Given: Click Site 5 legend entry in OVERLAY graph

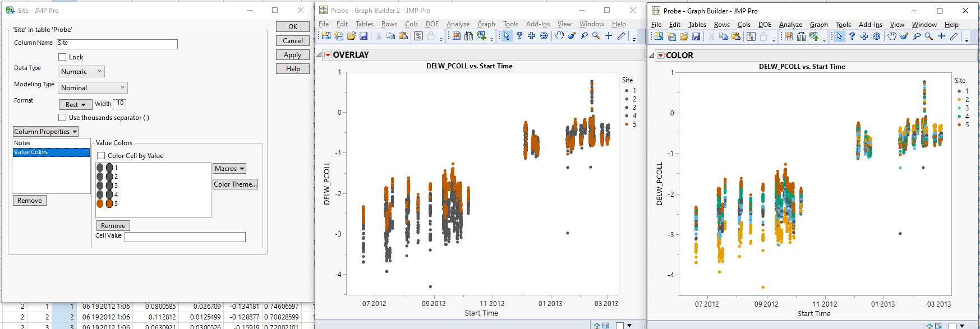Looking at the screenshot, I should (631, 124).
